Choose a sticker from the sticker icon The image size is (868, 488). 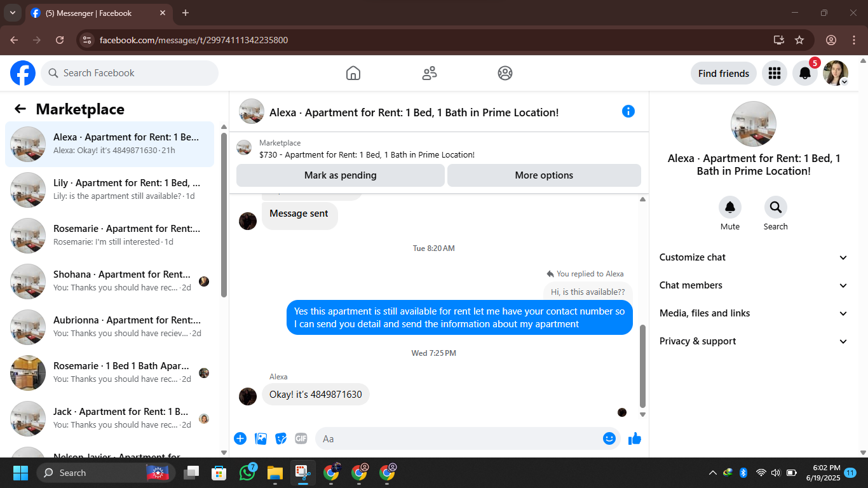(281, 438)
